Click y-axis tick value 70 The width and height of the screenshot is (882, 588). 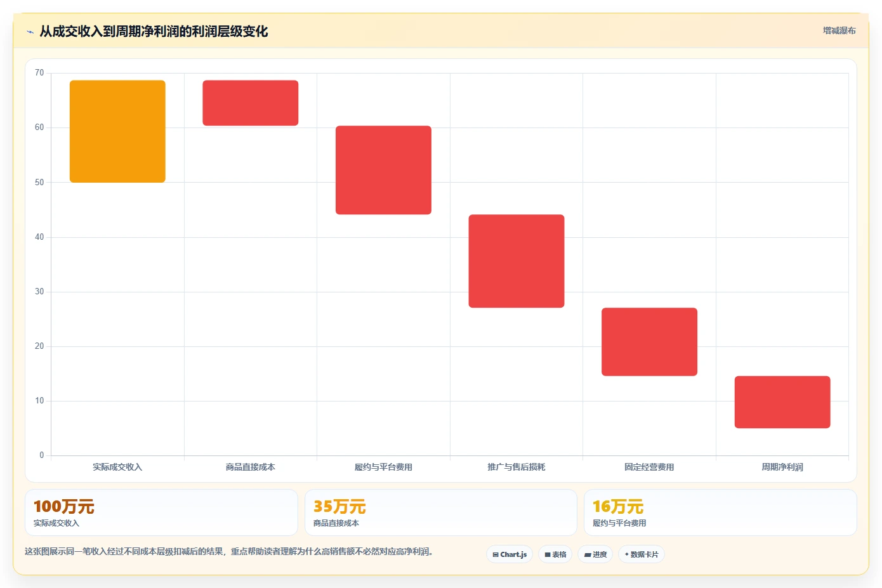(39, 73)
